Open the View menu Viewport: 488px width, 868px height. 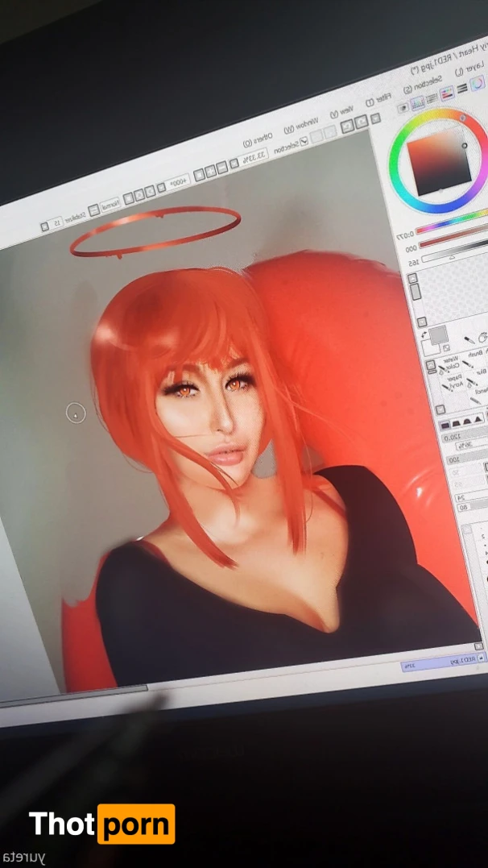pos(341,114)
